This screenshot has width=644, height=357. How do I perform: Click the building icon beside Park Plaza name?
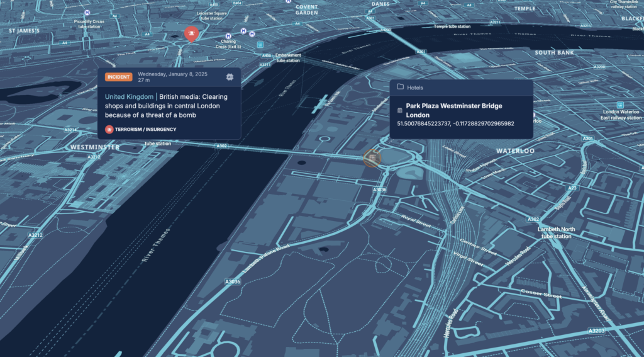tap(400, 111)
